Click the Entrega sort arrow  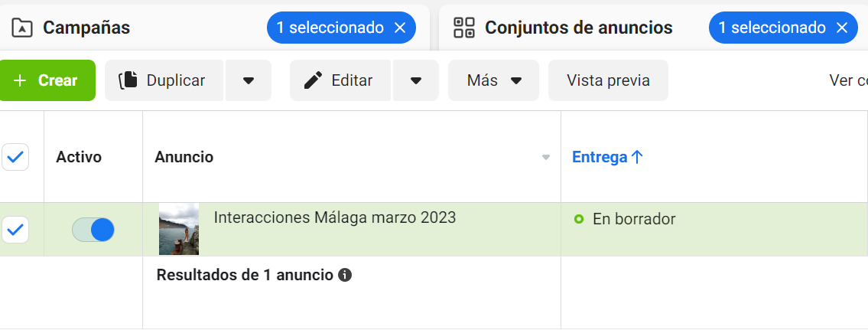pyautogui.click(x=637, y=157)
